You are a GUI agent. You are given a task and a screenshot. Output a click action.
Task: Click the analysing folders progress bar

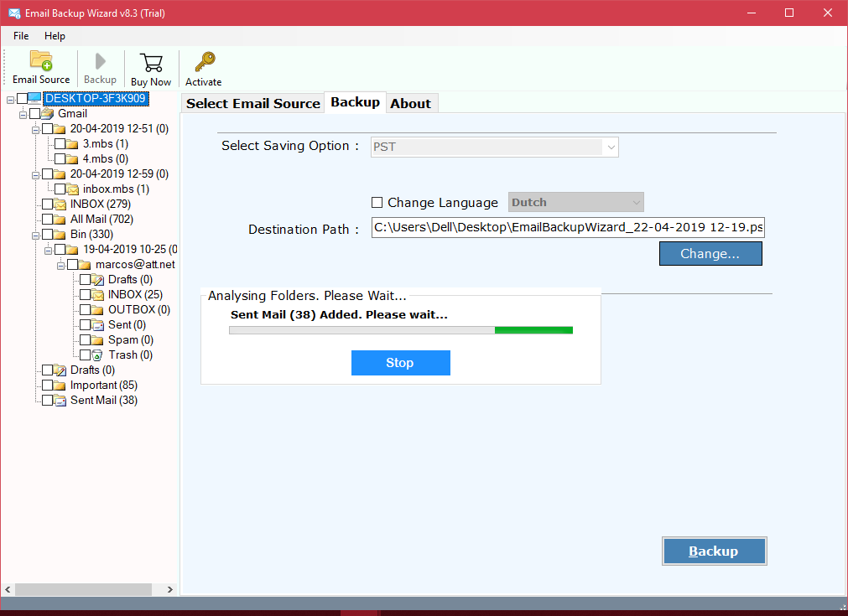tap(401, 330)
